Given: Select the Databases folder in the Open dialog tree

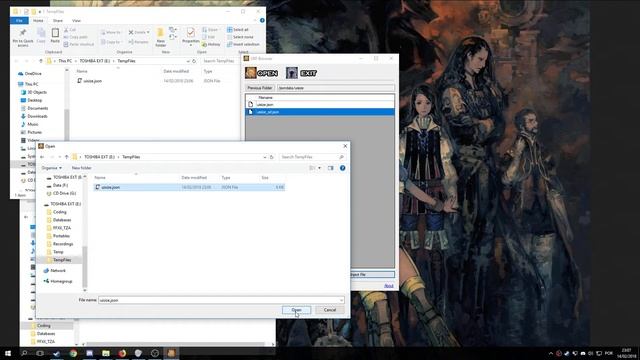Looking at the screenshot, I should pyautogui.click(x=62, y=220).
